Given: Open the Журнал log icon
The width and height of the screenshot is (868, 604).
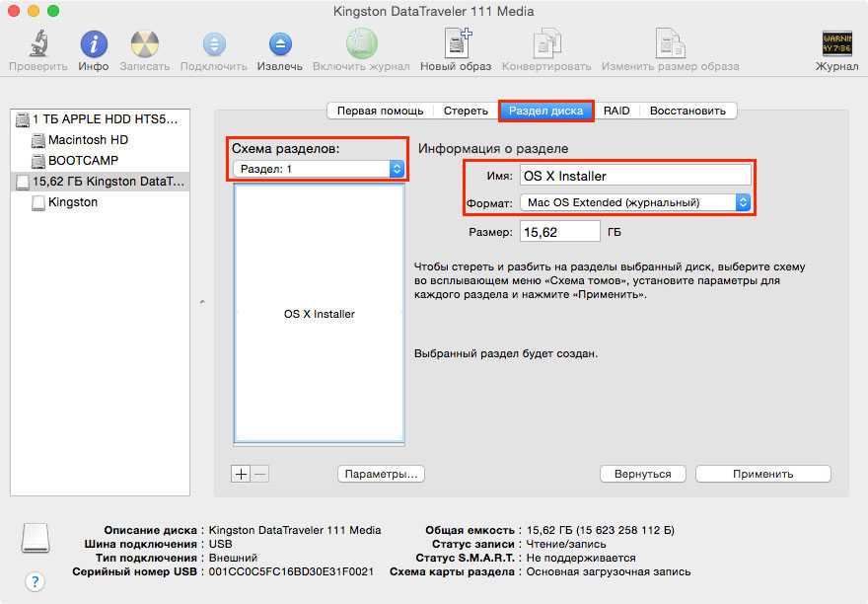Looking at the screenshot, I should pos(837,43).
